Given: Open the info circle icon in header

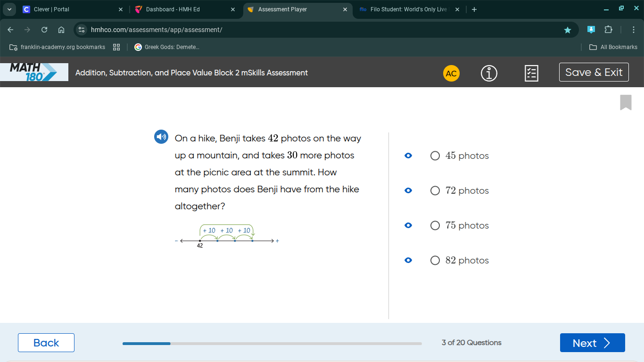Looking at the screenshot, I should pyautogui.click(x=489, y=73).
